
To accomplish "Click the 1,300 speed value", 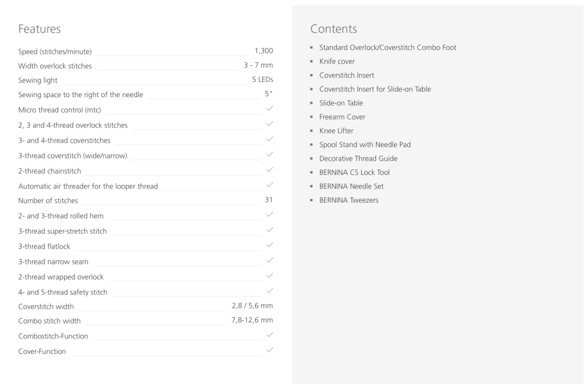I will pos(263,51).
